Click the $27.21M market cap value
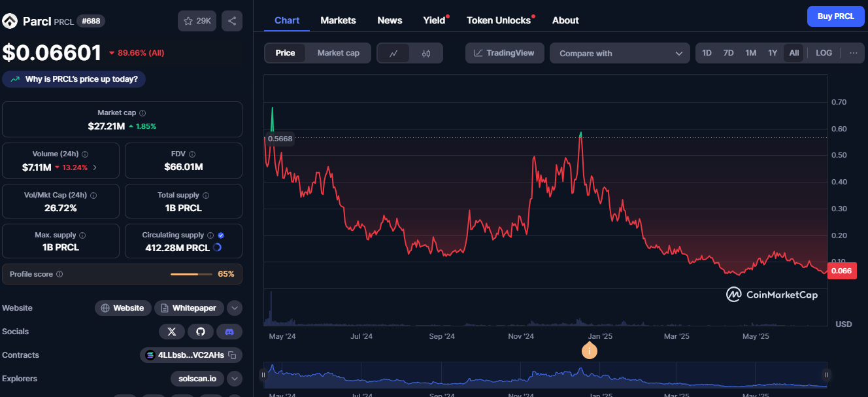Viewport: 868px width, 397px height. (106, 126)
